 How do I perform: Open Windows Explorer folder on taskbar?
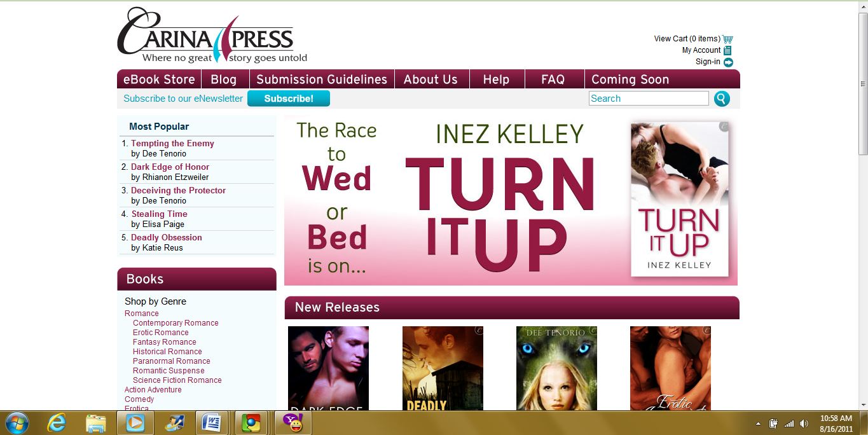point(95,423)
